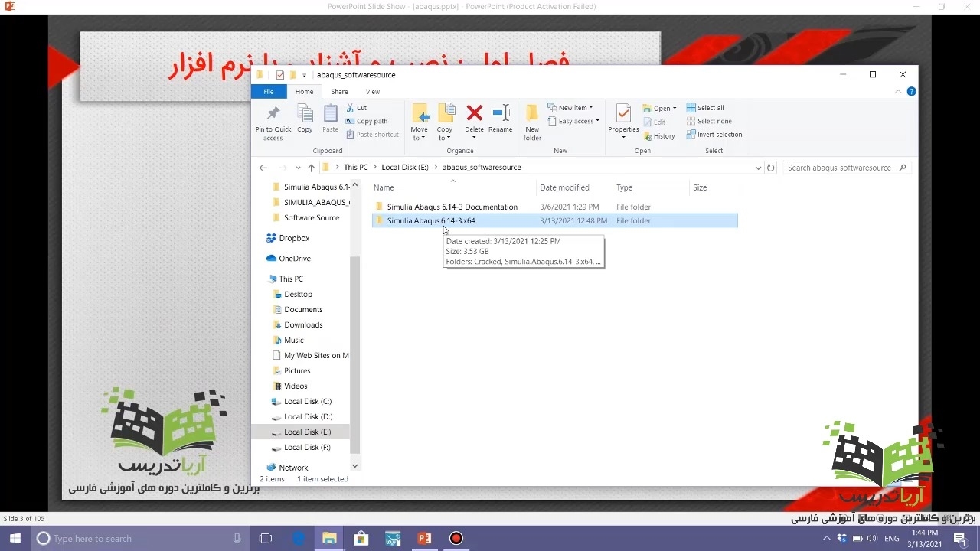Click Invert selection in the ribbon
The width and height of the screenshot is (980, 551).
pyautogui.click(x=714, y=135)
